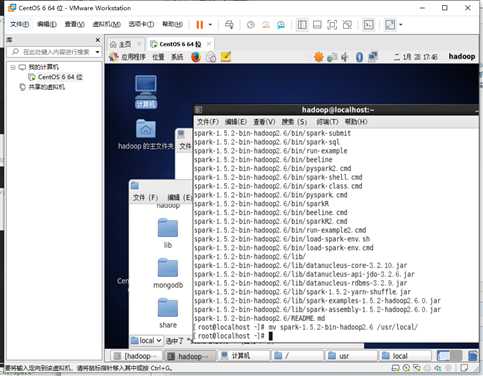Screen dimensions: 483x376
Task: Select the lib folder in file manager
Action: [168, 233]
